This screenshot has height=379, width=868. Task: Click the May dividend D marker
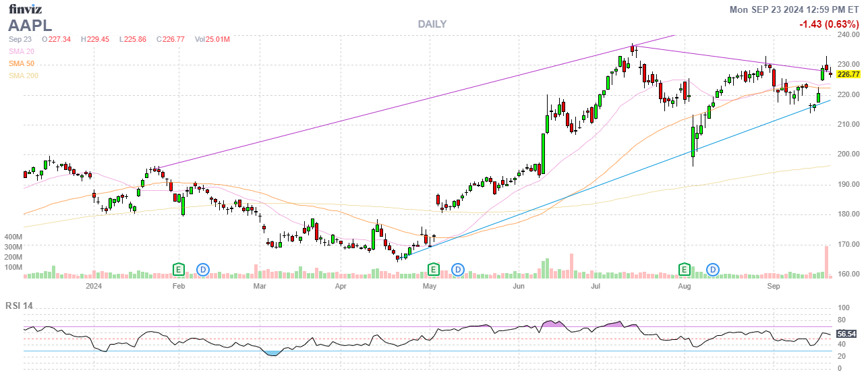[457, 270]
